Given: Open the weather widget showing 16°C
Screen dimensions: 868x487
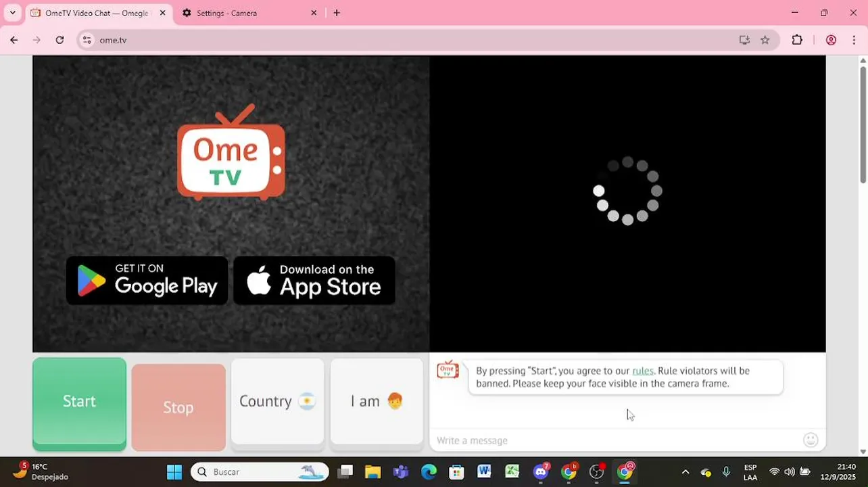Looking at the screenshot, I should tap(41, 471).
